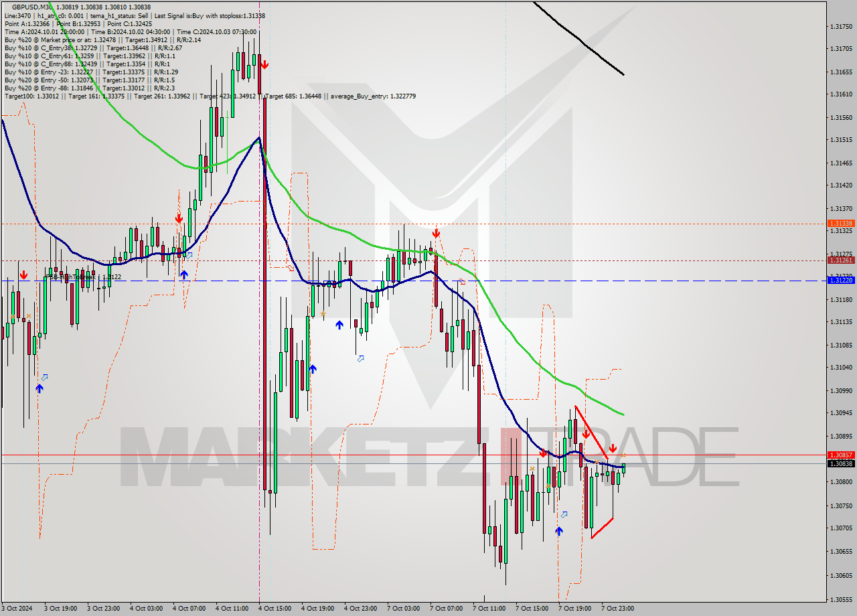Click the 'Point B:1.32953' label
857x616 pixels.
[x=78, y=23]
